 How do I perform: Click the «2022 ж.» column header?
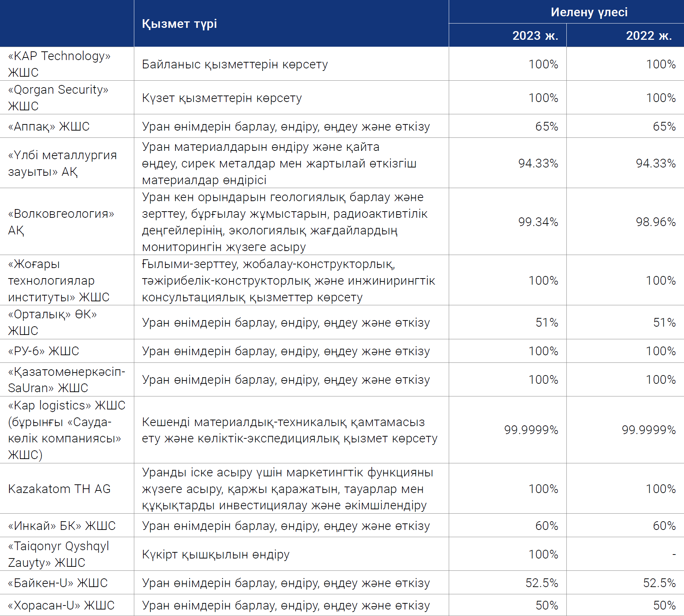coord(649,35)
